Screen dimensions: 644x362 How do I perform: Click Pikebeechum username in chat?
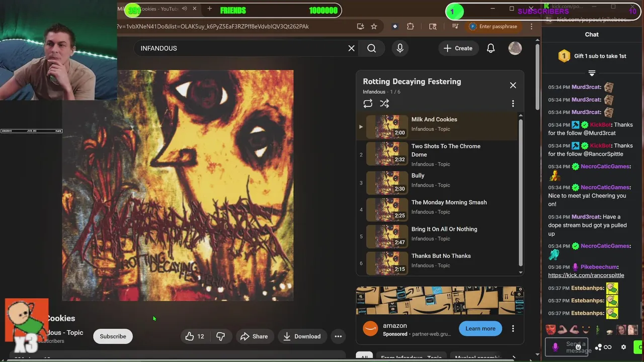tap(599, 267)
